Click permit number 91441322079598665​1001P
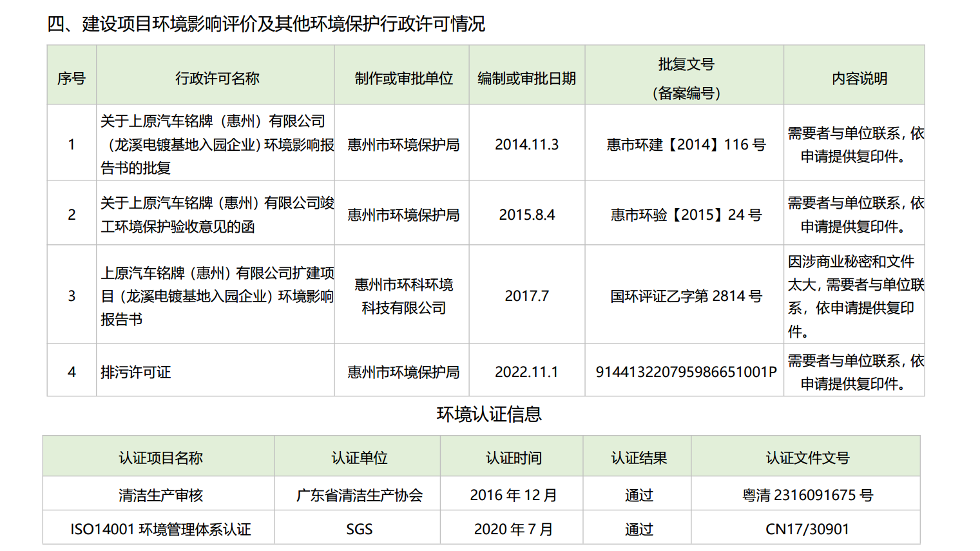 click(686, 372)
